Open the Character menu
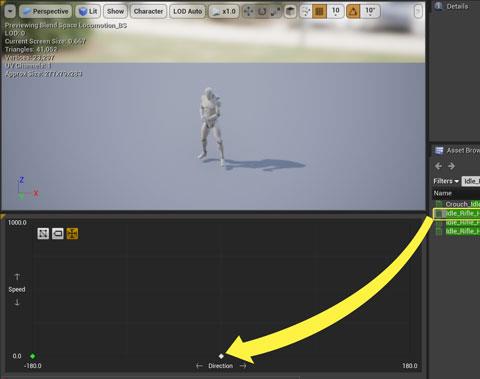The height and width of the screenshot is (379, 480). [148, 12]
